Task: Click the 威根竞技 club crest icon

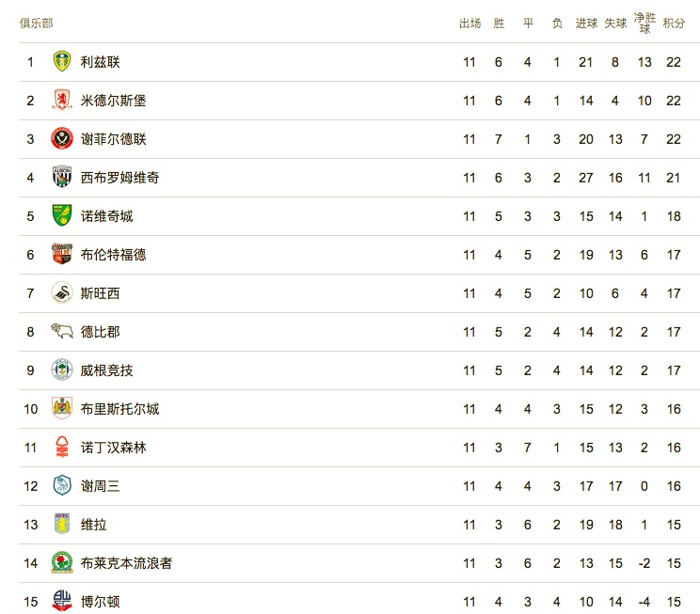Action: point(62,370)
